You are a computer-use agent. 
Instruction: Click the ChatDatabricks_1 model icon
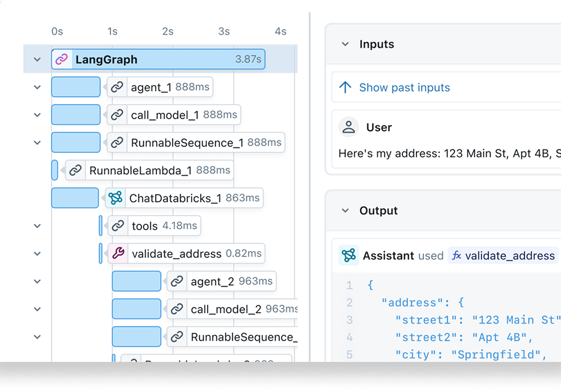tap(115, 198)
